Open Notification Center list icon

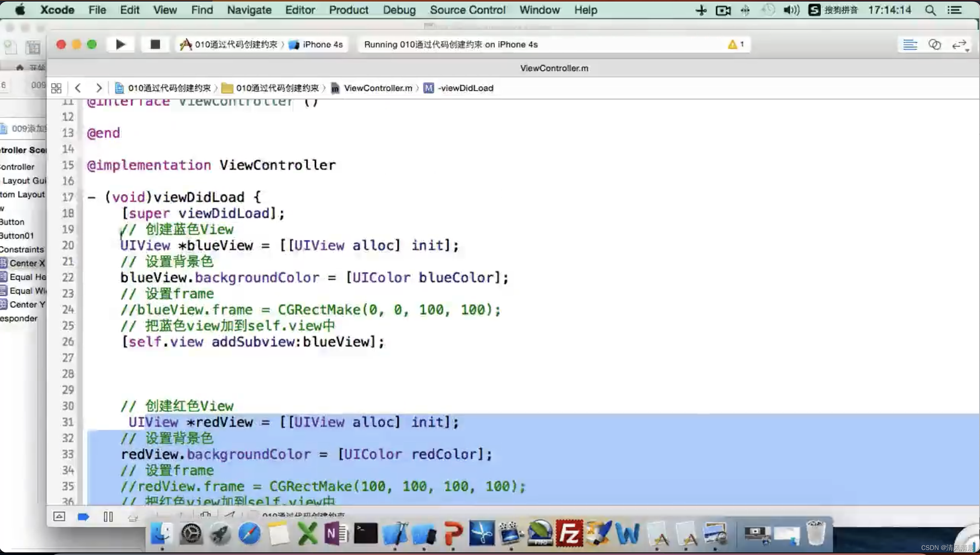pos(954,10)
